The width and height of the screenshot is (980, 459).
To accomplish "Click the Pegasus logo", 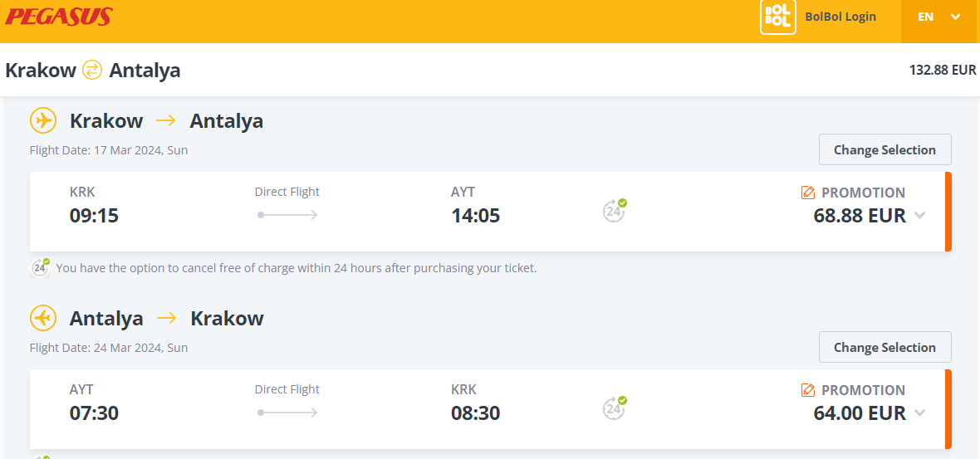I will point(59,17).
